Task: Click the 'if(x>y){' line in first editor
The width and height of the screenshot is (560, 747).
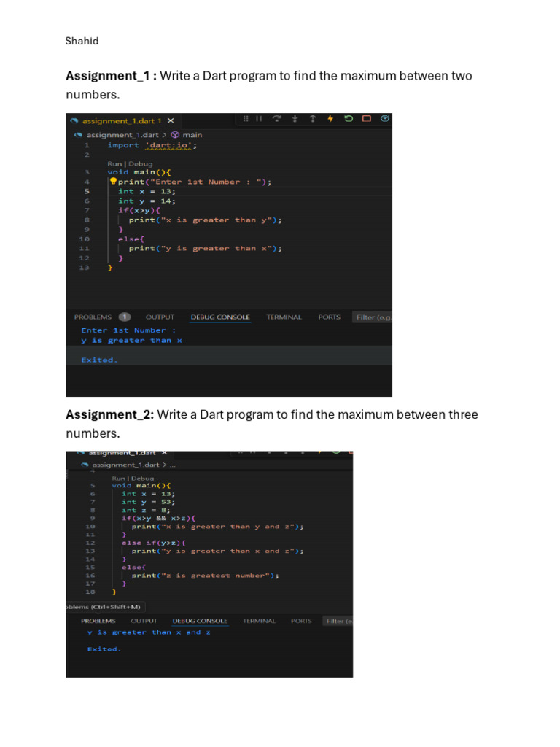Action: [139, 210]
